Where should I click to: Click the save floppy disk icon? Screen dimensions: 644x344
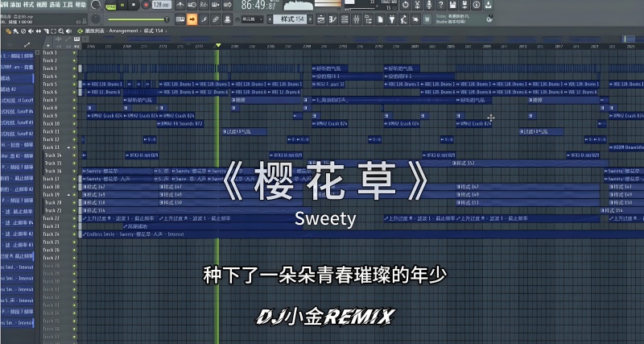452,5
